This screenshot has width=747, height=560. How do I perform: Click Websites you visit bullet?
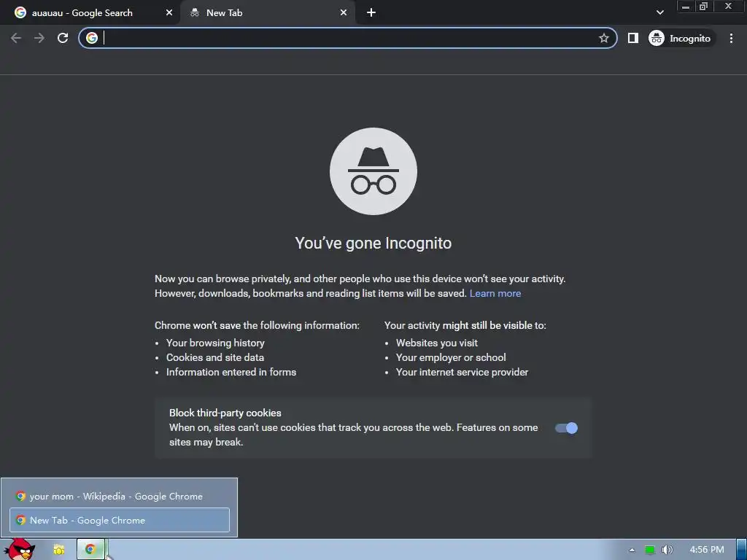tap(437, 343)
